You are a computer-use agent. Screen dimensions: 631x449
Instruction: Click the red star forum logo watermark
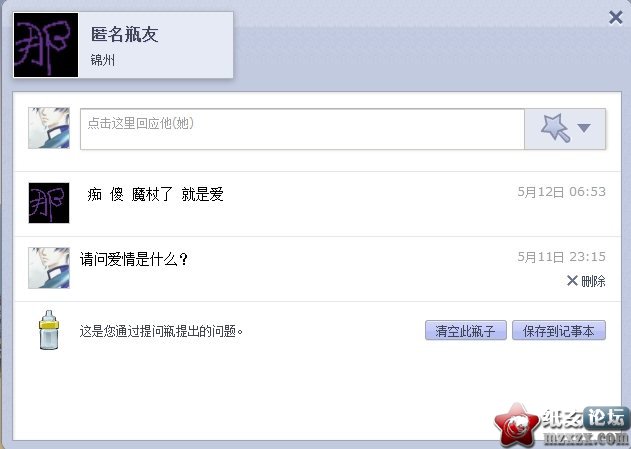click(516, 425)
